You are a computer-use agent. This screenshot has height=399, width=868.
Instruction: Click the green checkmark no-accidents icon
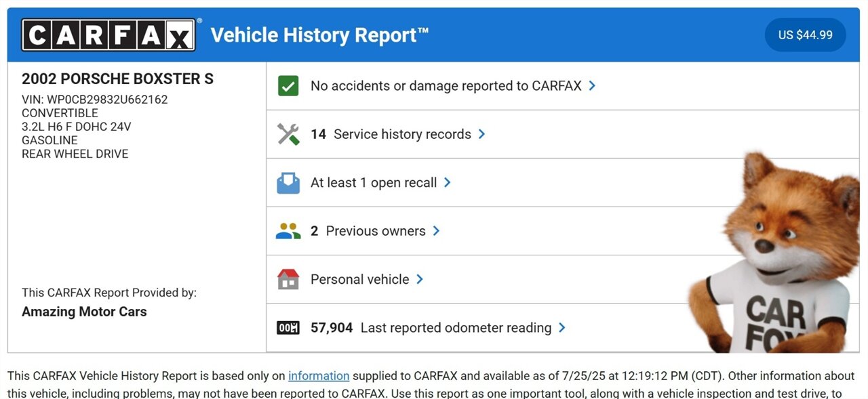pyautogui.click(x=288, y=86)
